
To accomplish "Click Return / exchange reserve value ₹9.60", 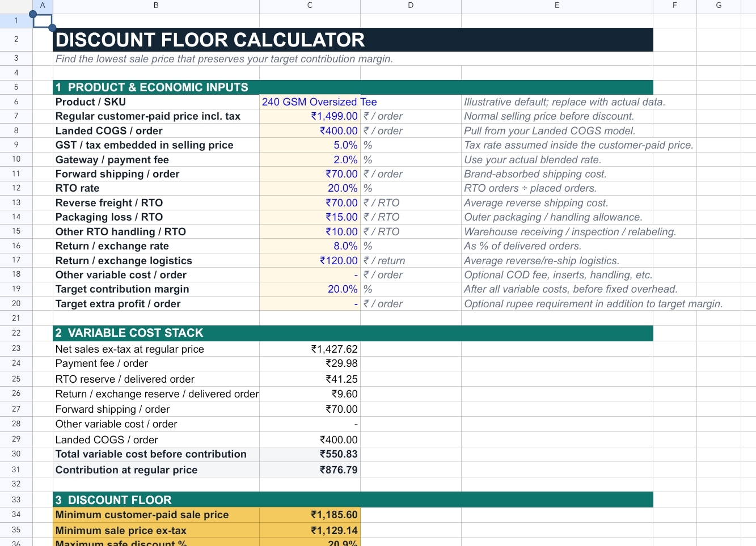I will (310, 394).
